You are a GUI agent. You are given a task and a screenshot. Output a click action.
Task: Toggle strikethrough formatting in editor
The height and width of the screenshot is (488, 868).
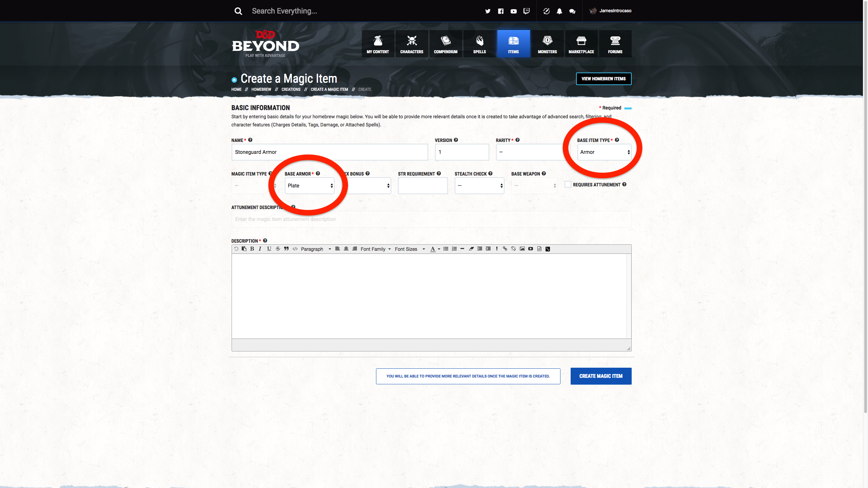click(278, 249)
